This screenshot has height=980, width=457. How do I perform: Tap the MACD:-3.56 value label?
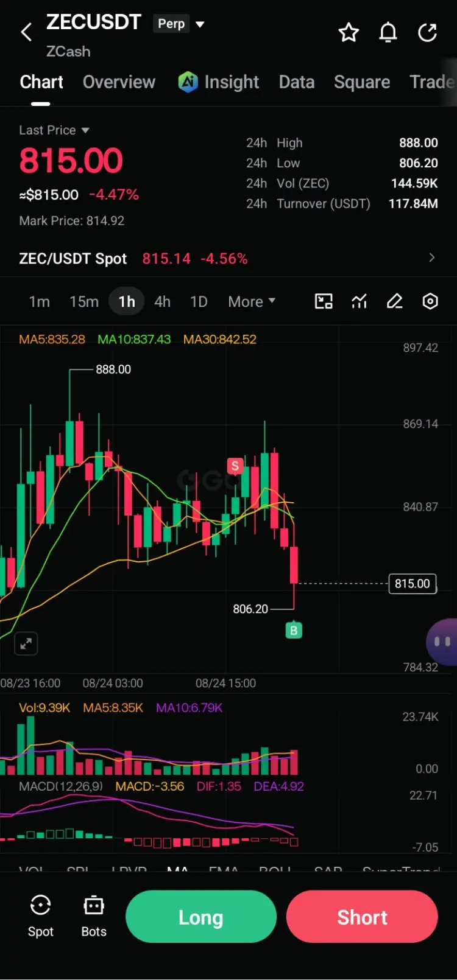point(150,786)
